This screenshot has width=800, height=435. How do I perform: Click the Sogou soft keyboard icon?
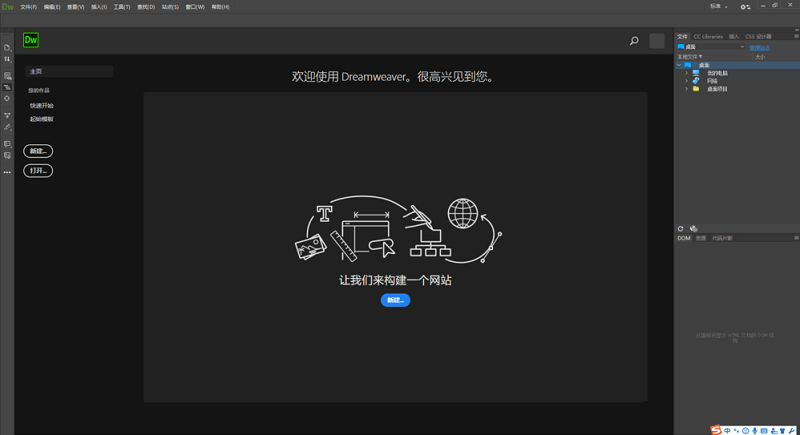pos(764,431)
